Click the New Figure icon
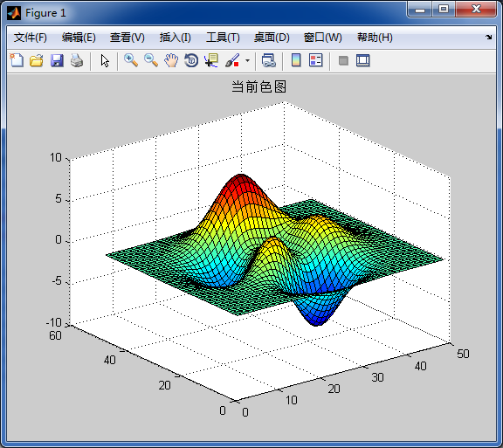 click(17, 60)
